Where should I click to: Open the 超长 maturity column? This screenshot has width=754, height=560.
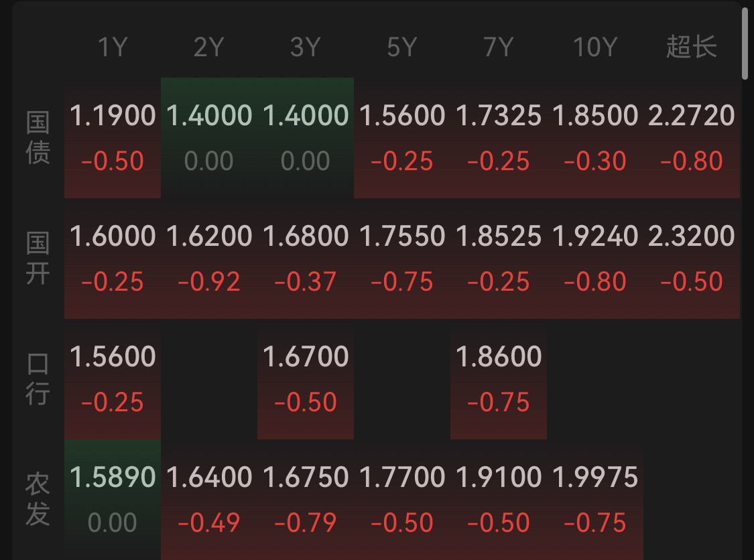(x=691, y=48)
